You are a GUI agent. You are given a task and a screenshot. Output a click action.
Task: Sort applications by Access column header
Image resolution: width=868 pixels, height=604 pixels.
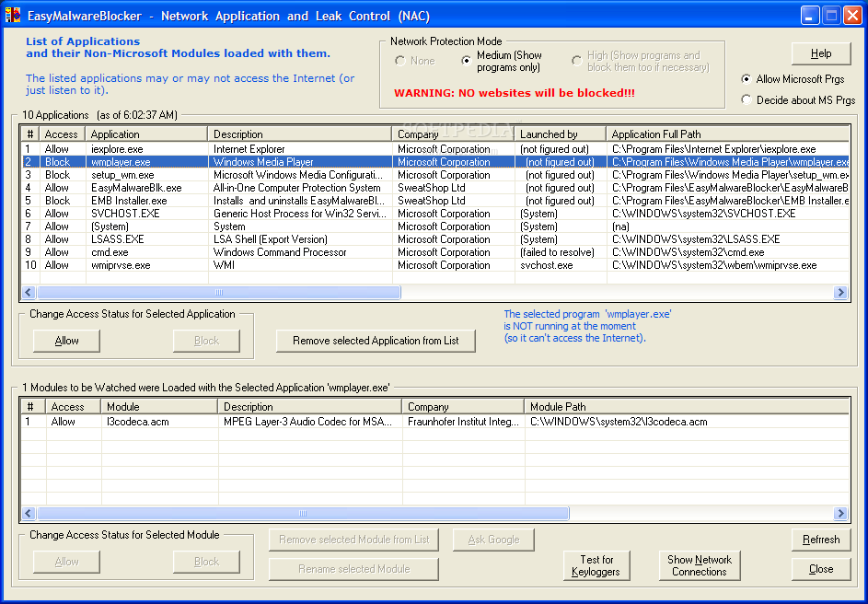63,134
